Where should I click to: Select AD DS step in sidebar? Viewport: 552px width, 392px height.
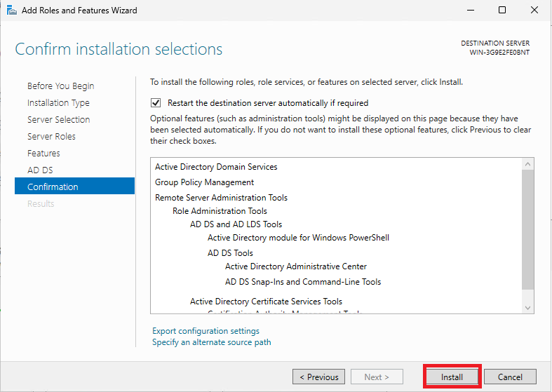click(40, 170)
